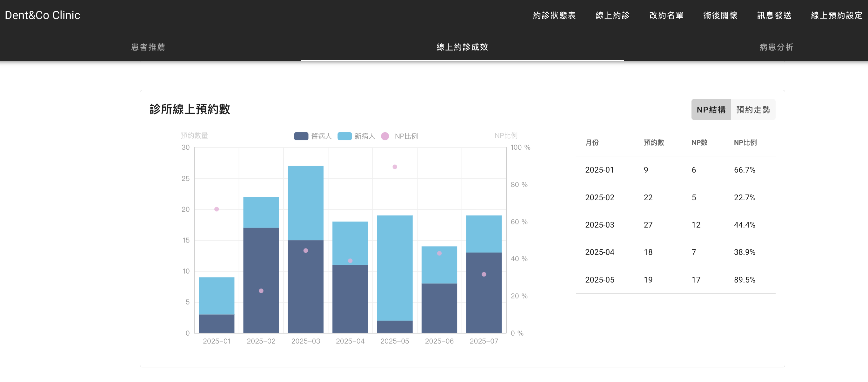Screen dimensions: 868x382
Task: Open 術後關懷 navigation item
Action: [720, 15]
